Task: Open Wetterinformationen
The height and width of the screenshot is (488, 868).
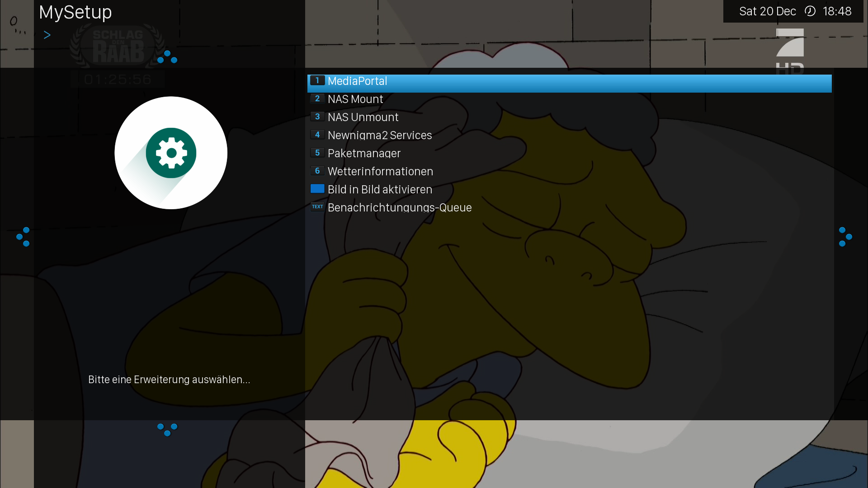Action: (380, 172)
